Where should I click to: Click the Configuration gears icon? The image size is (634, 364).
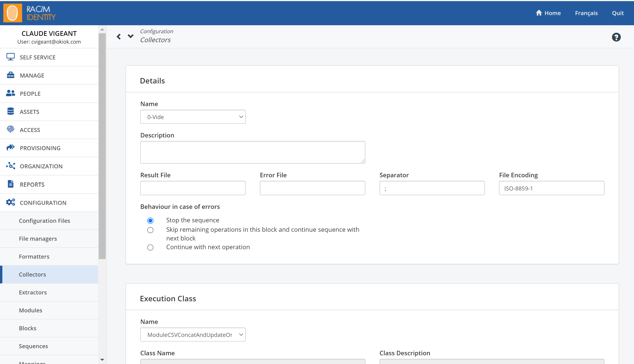11,202
